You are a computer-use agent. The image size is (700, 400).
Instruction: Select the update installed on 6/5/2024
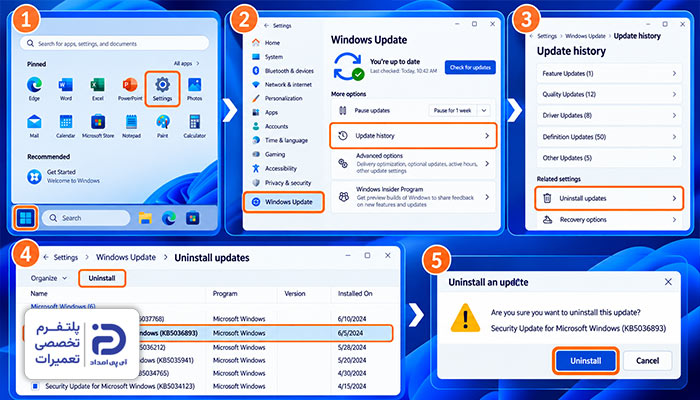click(208, 333)
